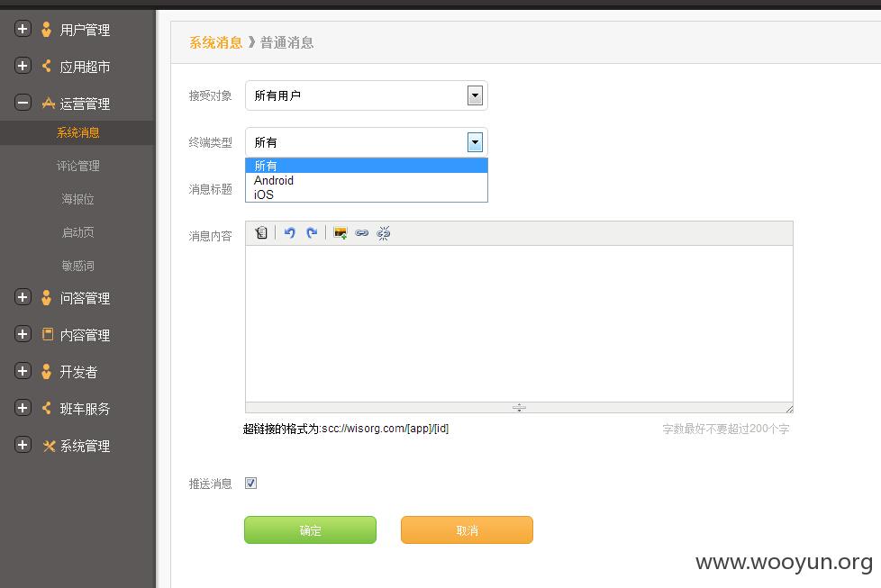Click the 问答管理 person icon

pos(47,298)
